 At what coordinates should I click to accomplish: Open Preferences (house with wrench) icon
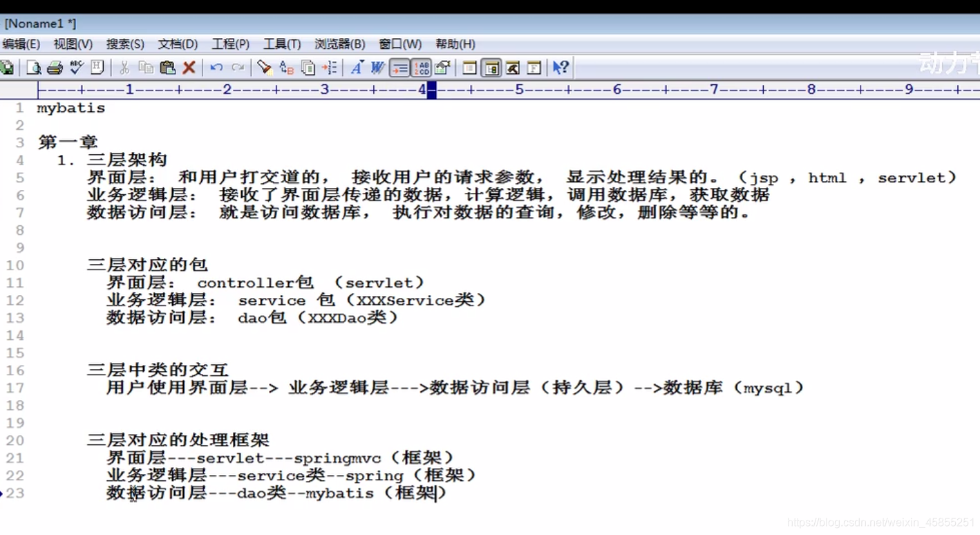[442, 68]
